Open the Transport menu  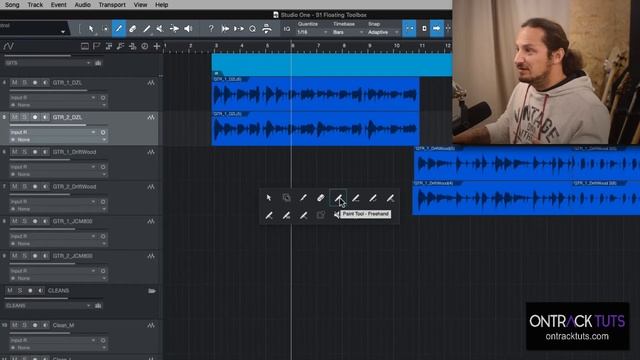112,5
